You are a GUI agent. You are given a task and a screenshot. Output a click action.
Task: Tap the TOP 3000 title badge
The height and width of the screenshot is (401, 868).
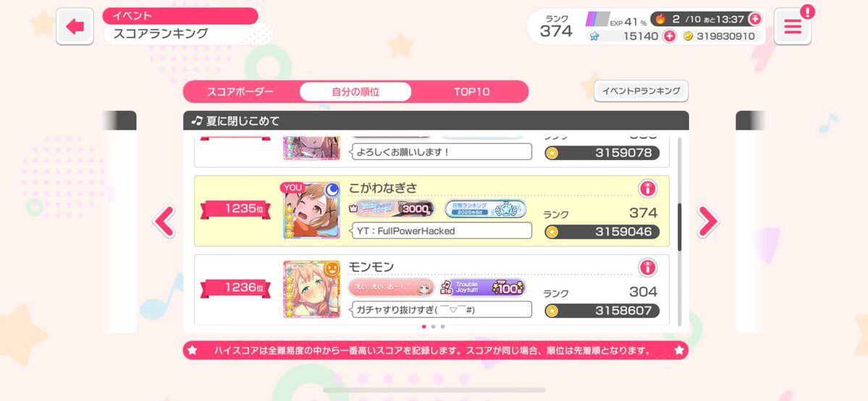point(392,208)
